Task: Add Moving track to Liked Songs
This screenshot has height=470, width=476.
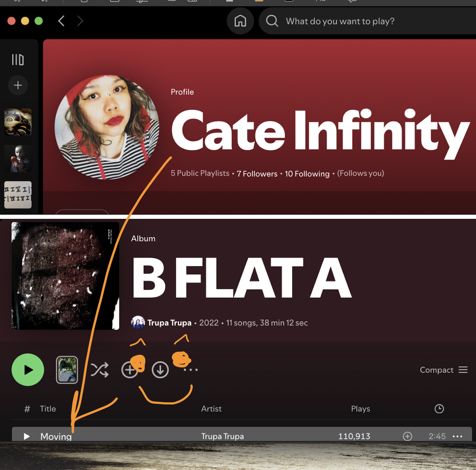Action: pyautogui.click(x=407, y=436)
